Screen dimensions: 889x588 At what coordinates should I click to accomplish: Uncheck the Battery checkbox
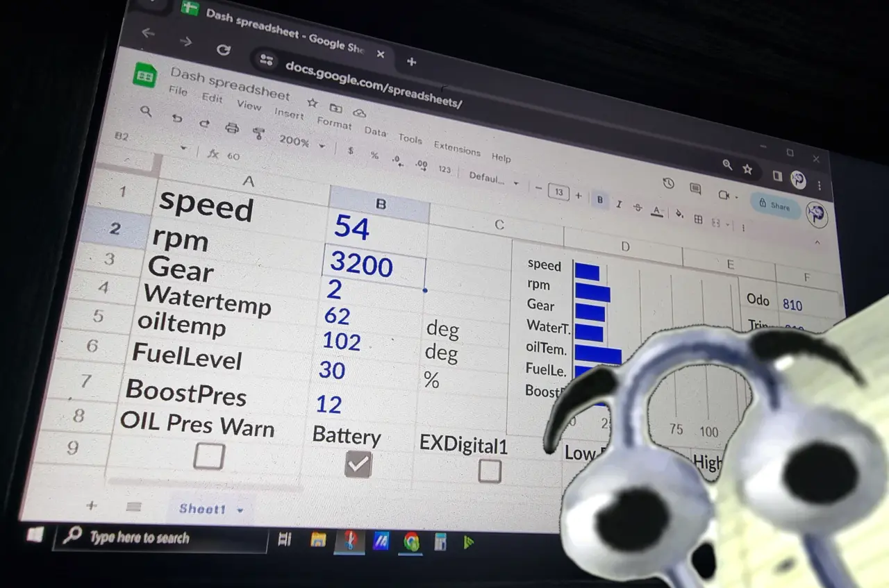(x=358, y=464)
